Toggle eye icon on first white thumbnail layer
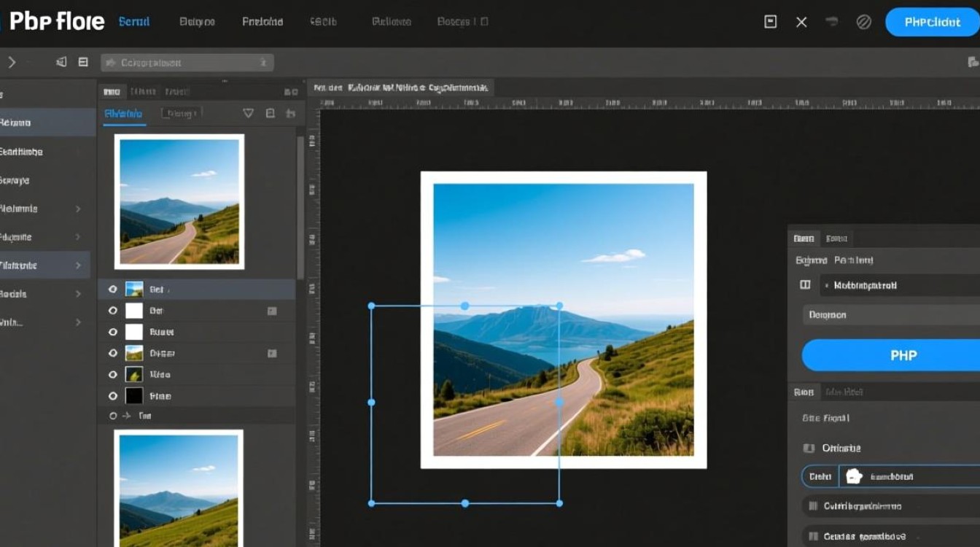 (x=112, y=311)
